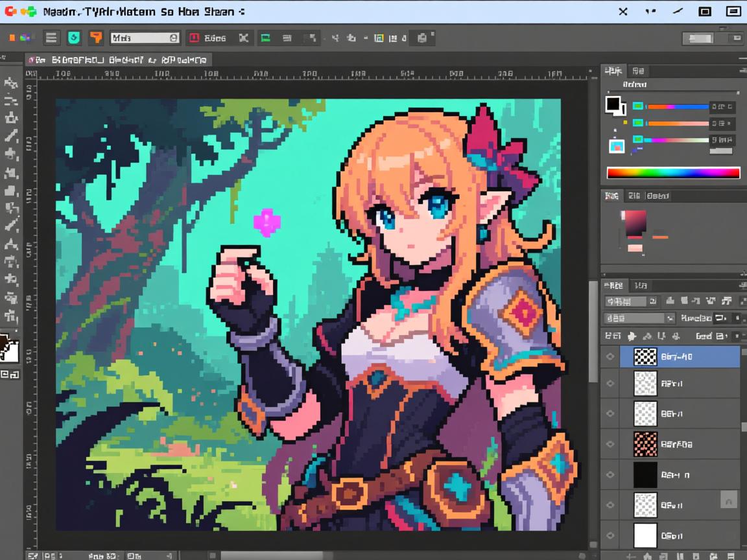Click the orange funnel icon in top toolbar
The image size is (747, 560).
pos(96,38)
